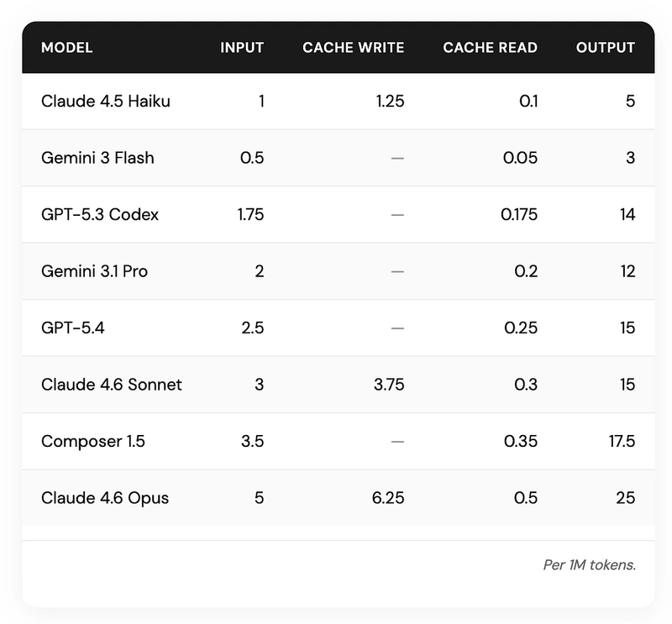Click the 17.5 output price cell

tap(622, 442)
